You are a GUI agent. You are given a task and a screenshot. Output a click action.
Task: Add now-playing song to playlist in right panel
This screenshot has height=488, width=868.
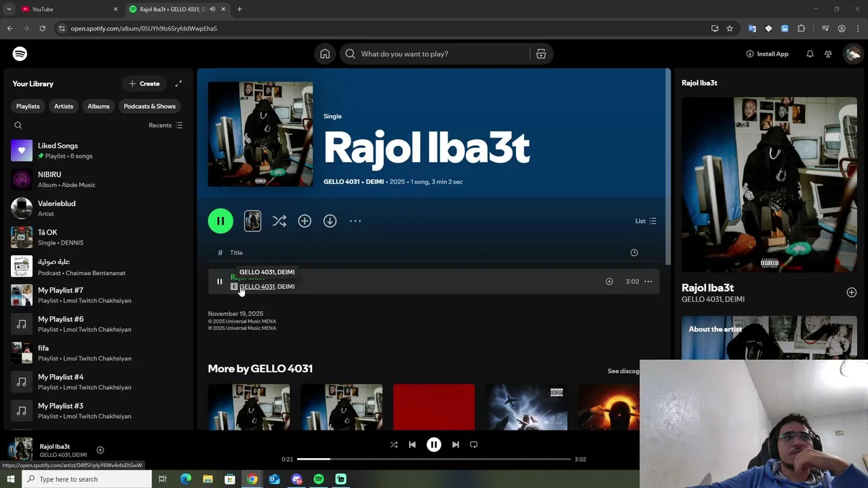click(851, 292)
